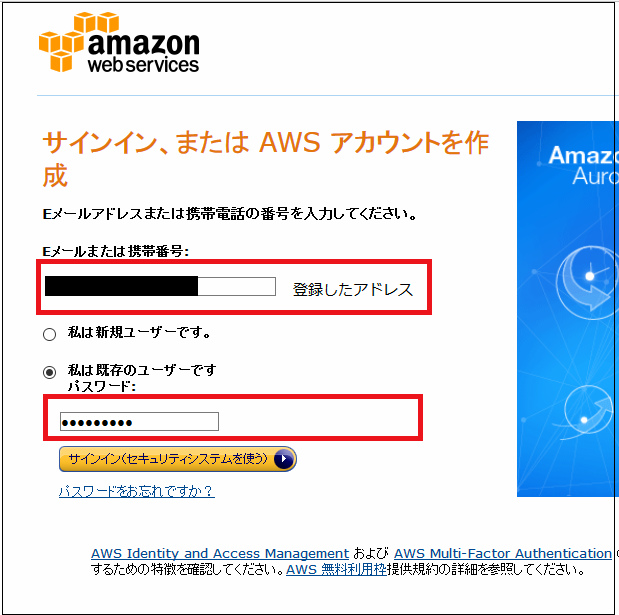Click the サインイン、または AWS アカウントを作成 heading
Screen dimensions: 619x615
[x=265, y=159]
